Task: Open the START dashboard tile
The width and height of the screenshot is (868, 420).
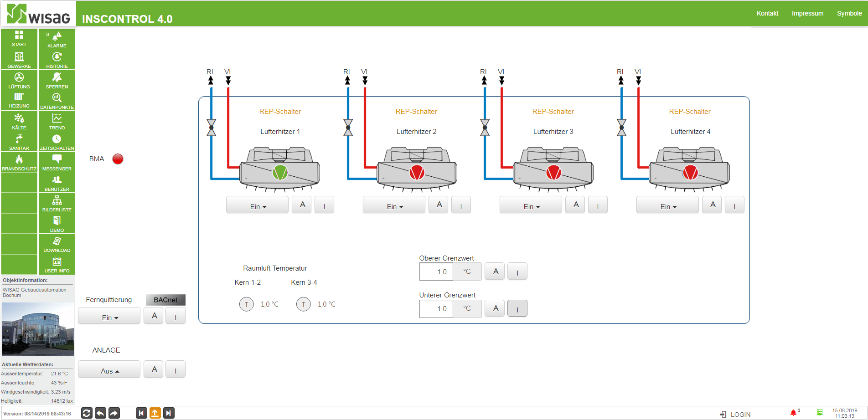Action: tap(19, 39)
